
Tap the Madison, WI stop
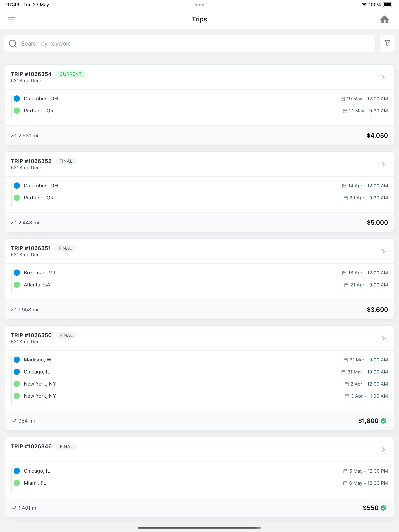click(x=38, y=359)
